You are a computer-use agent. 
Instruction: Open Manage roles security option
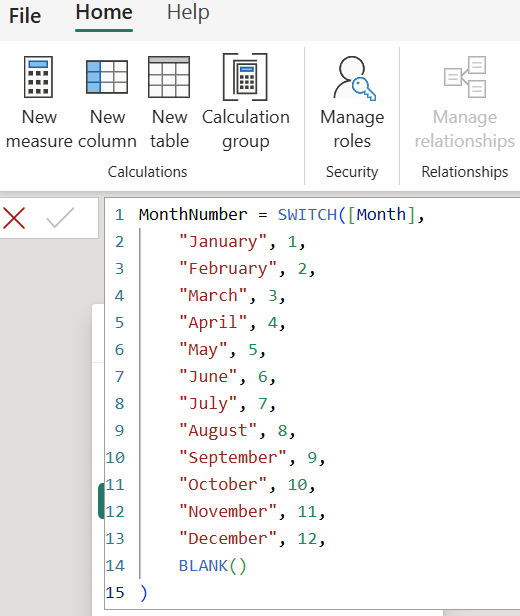352,77
